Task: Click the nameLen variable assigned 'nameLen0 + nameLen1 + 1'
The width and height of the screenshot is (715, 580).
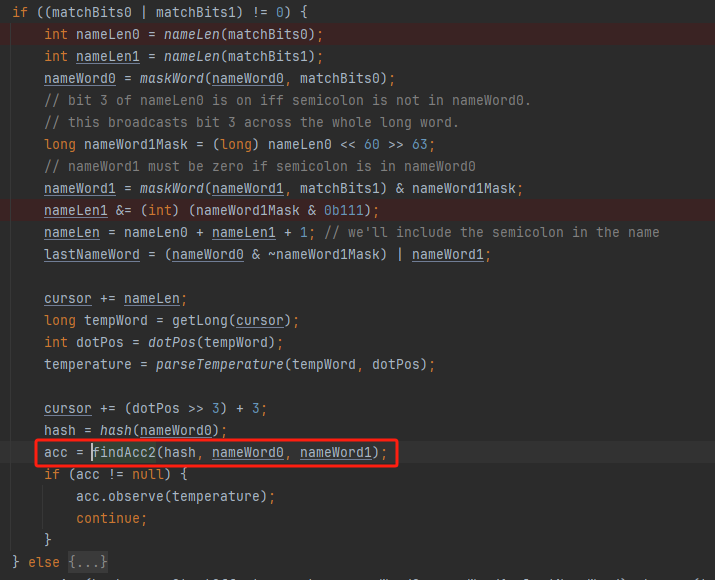Action: coord(72,233)
